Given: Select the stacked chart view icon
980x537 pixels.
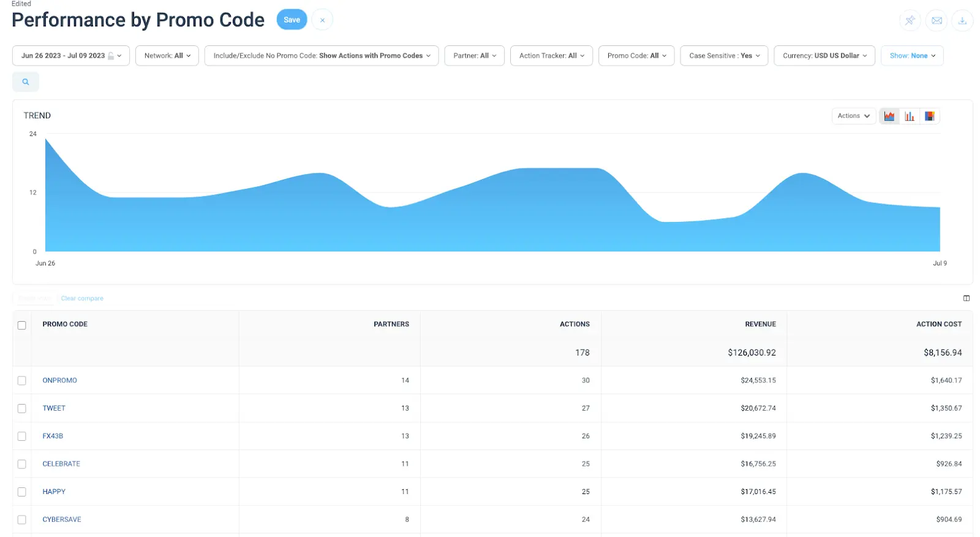Looking at the screenshot, I should (929, 116).
